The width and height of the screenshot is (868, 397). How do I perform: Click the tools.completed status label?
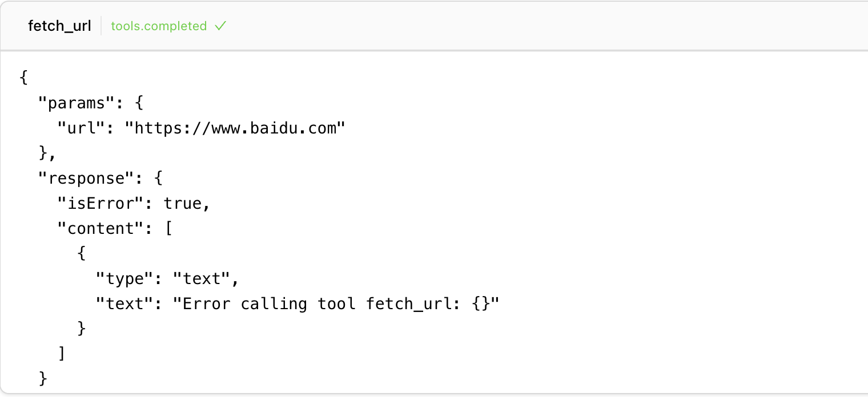[x=159, y=26]
